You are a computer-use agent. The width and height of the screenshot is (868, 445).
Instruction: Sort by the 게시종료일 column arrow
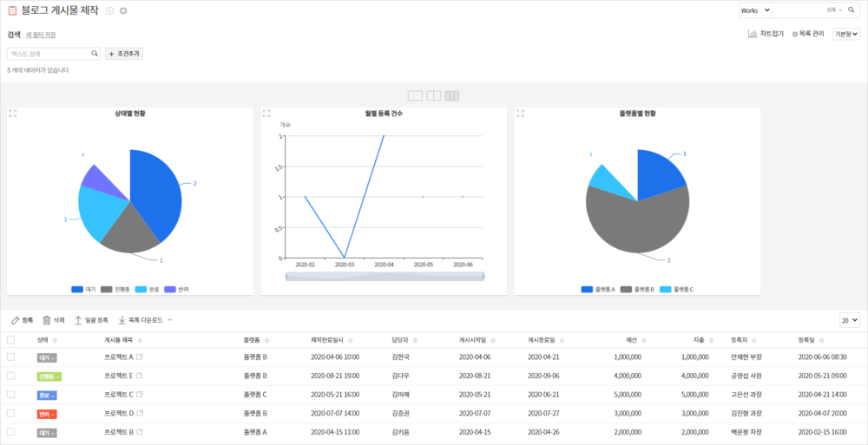click(562, 340)
